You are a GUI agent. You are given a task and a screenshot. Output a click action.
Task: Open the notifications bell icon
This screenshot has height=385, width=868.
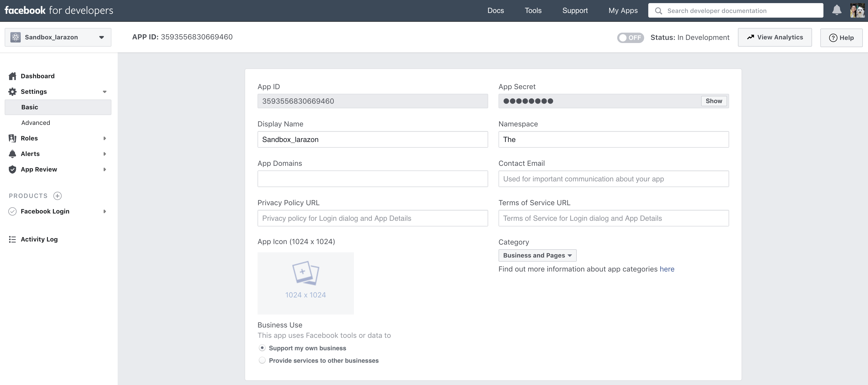tap(837, 10)
